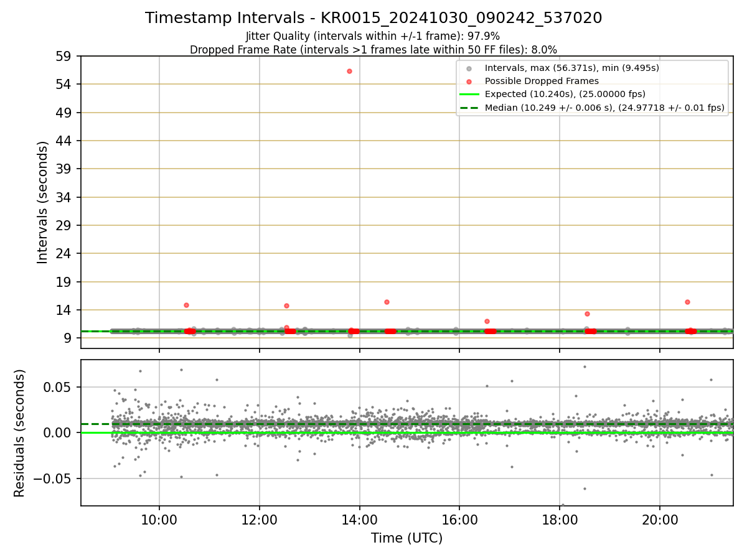
Task: Click the red dropped-frame point above 16:30
Action: pos(487,321)
